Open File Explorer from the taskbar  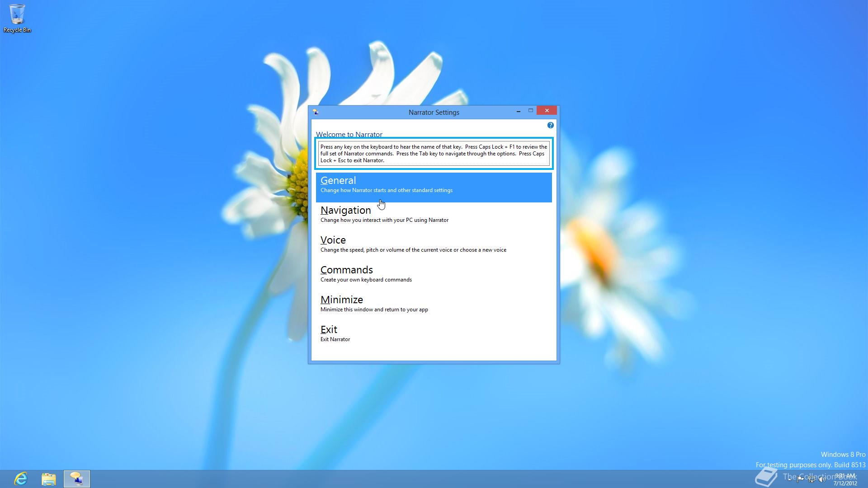[49, 479]
